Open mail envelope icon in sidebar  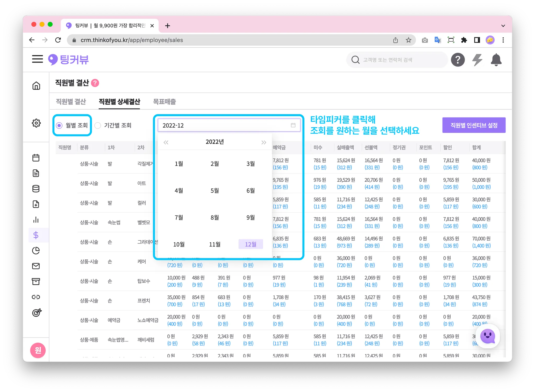(x=36, y=266)
